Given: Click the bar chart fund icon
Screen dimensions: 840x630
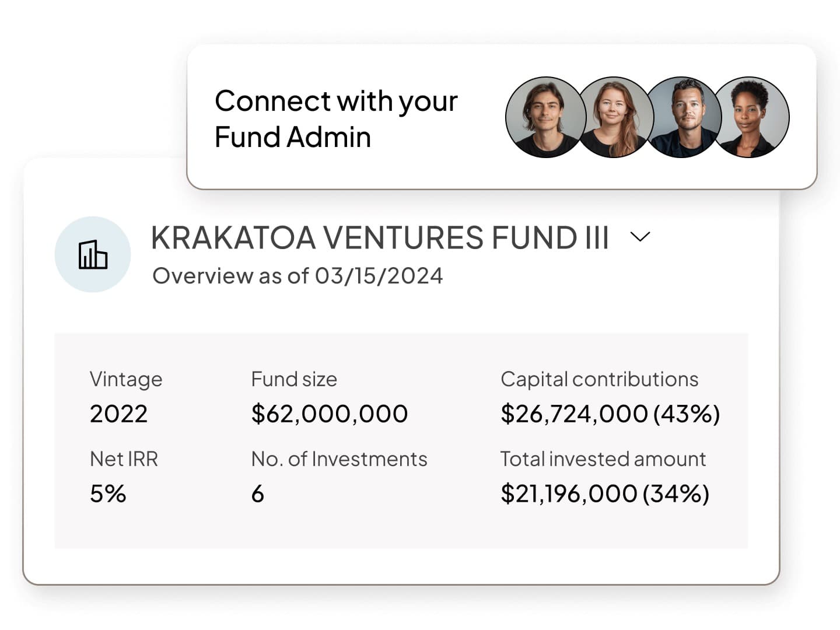Looking at the screenshot, I should coord(93,254).
